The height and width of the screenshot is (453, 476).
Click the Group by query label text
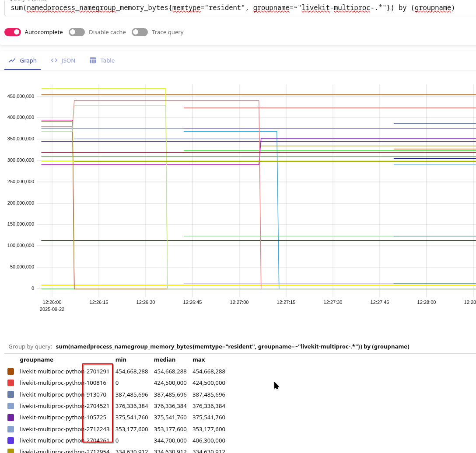point(30,346)
